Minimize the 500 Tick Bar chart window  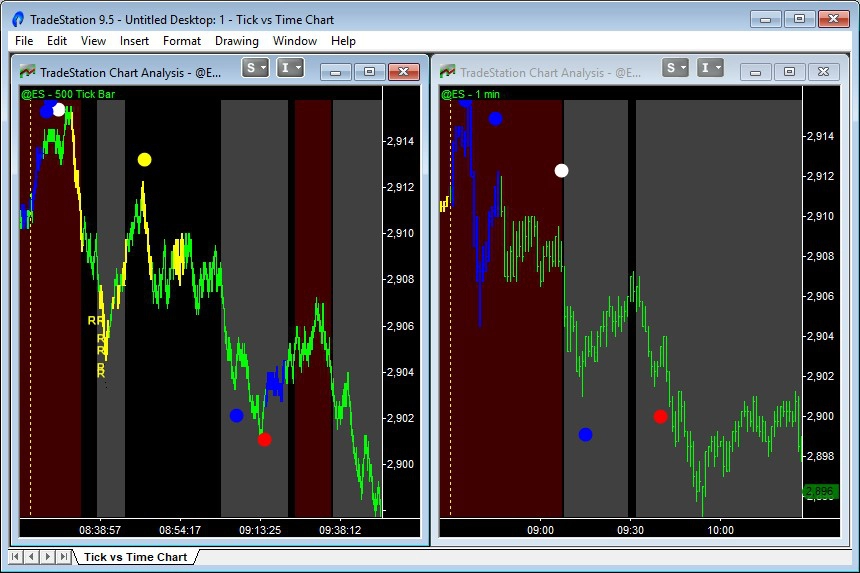coord(336,72)
